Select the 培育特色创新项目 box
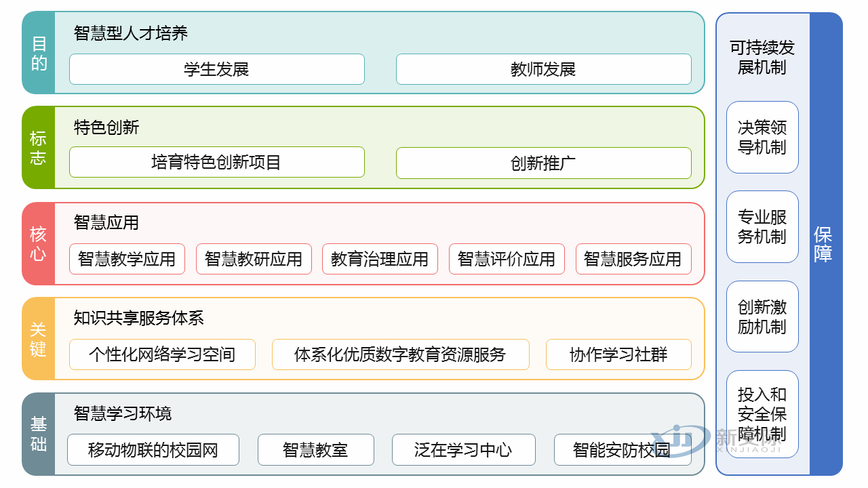Viewport: 868px width, 488px height. click(217, 163)
